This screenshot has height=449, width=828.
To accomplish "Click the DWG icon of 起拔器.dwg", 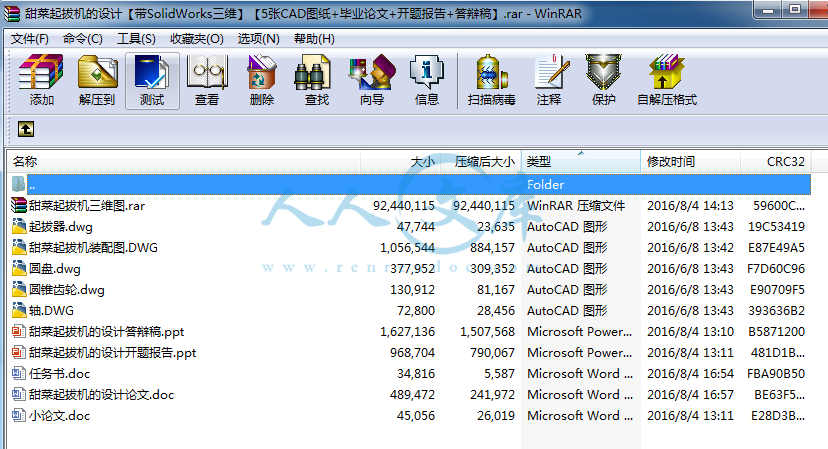I will coord(19,227).
